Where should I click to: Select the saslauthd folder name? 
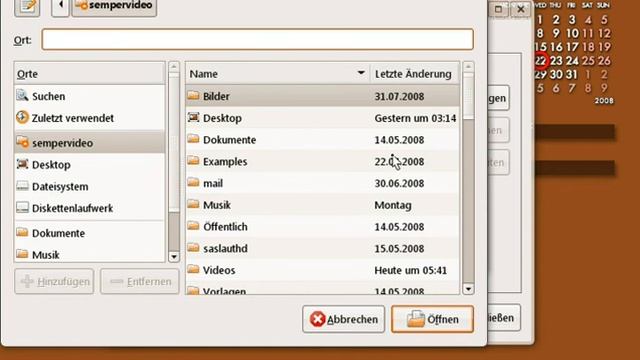(225, 248)
